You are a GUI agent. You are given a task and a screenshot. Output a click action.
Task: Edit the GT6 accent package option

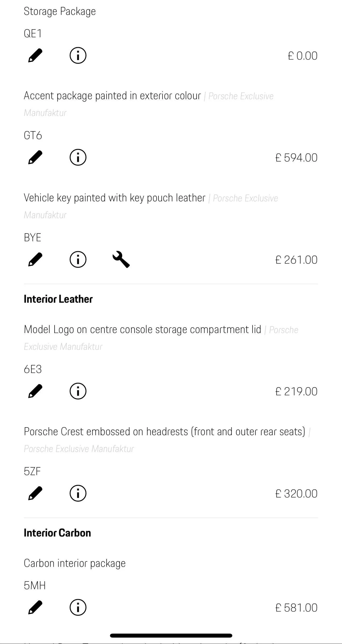35,157
